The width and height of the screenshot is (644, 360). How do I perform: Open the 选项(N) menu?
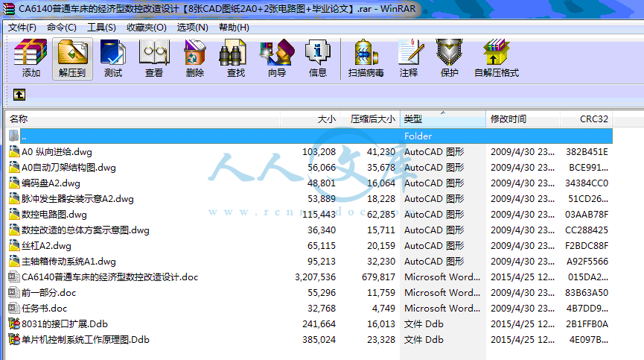click(193, 28)
